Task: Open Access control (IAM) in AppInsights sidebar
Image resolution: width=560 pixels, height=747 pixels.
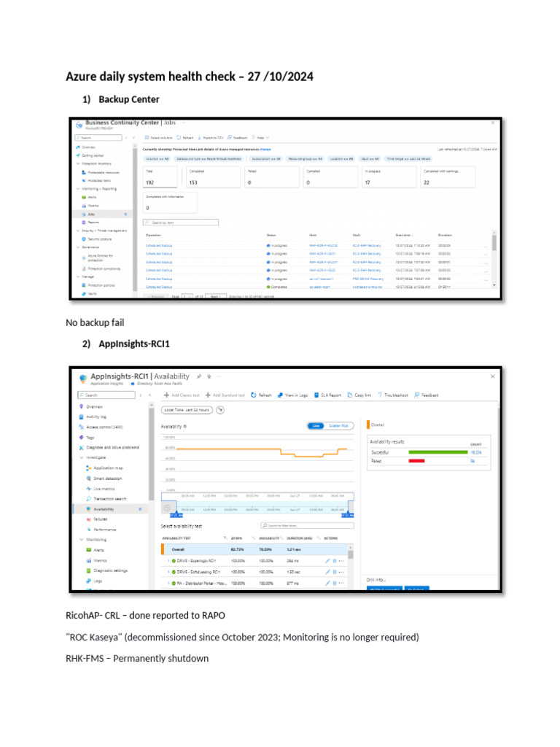Action: pos(104,427)
